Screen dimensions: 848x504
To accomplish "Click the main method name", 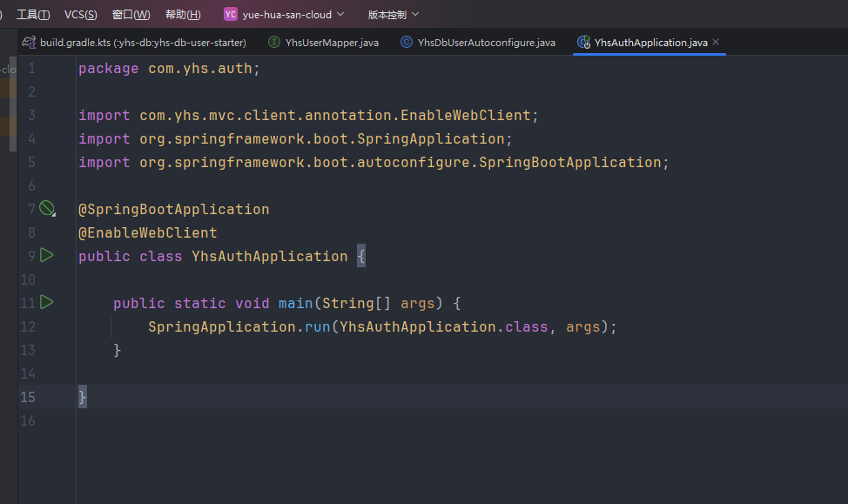I will (x=295, y=304).
